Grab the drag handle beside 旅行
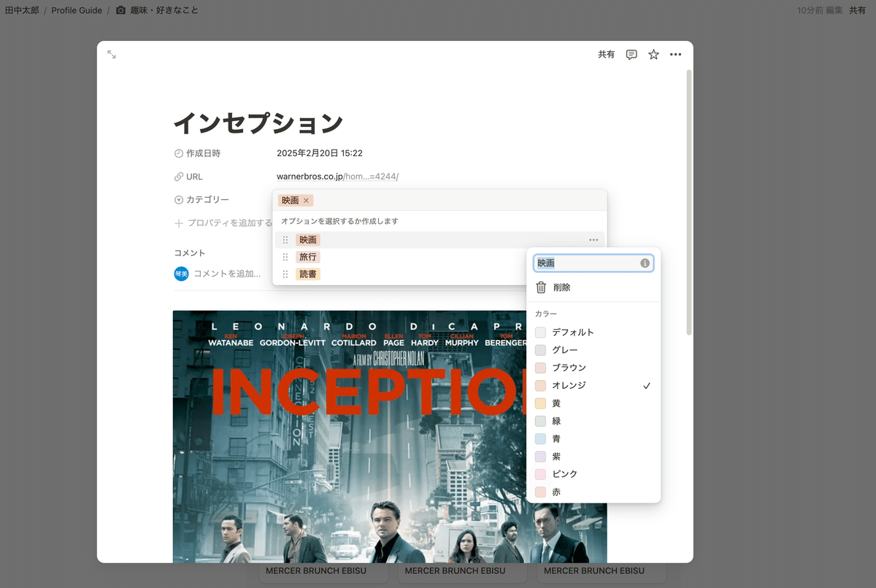The image size is (876, 588). coord(285,257)
